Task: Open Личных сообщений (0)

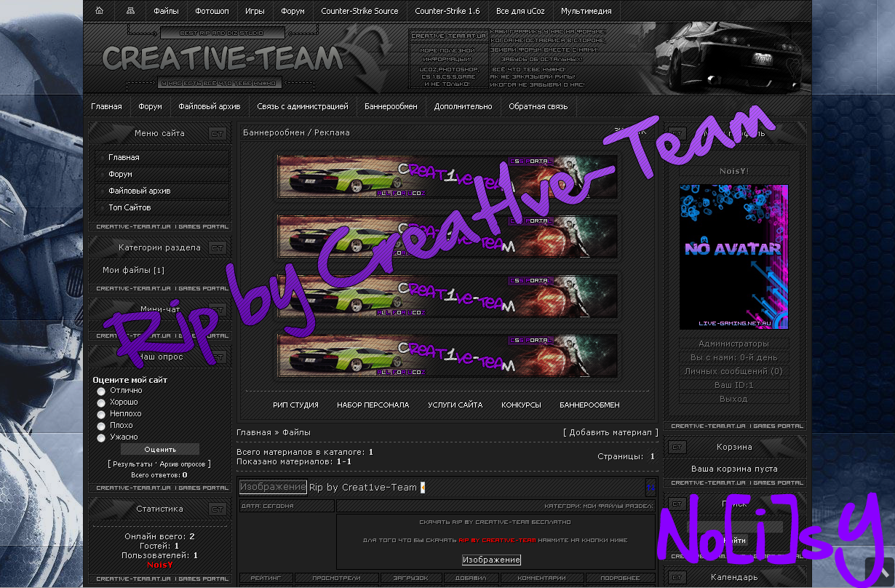Action: [x=733, y=371]
